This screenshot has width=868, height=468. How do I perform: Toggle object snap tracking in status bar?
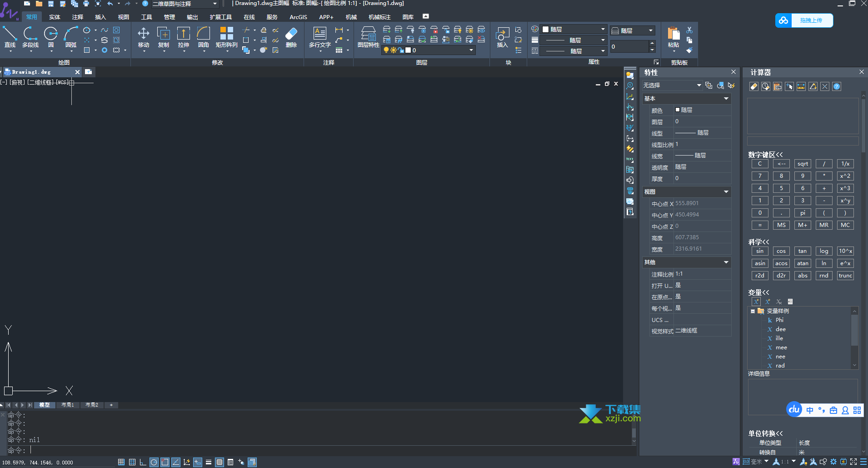(176, 462)
